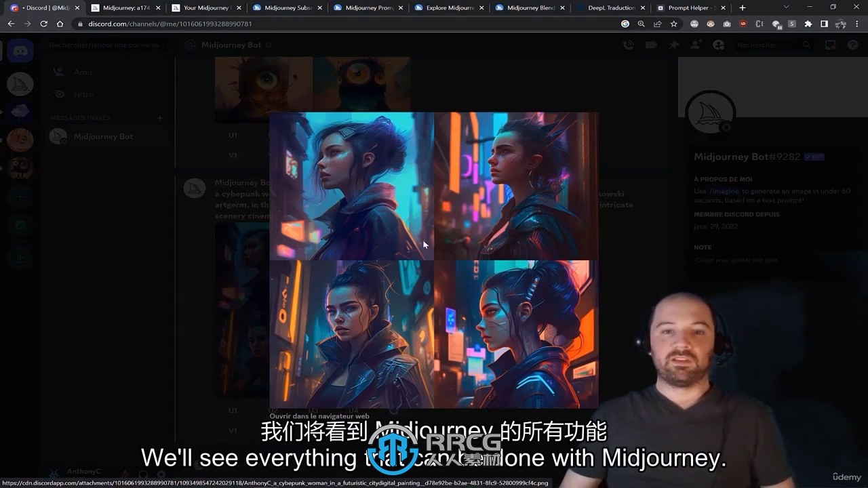Bookmark this page with the star
Screen dimensions: 868x488
674,24
